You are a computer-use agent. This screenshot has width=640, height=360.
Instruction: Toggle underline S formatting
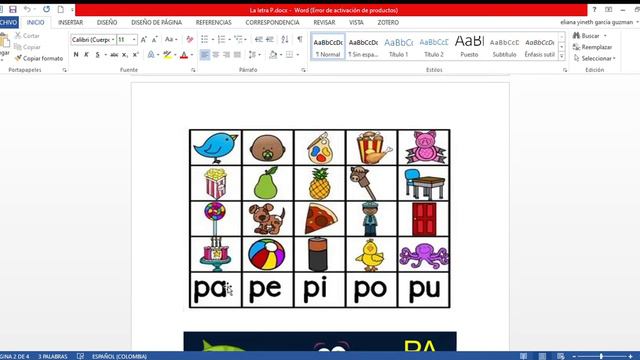click(x=98, y=54)
